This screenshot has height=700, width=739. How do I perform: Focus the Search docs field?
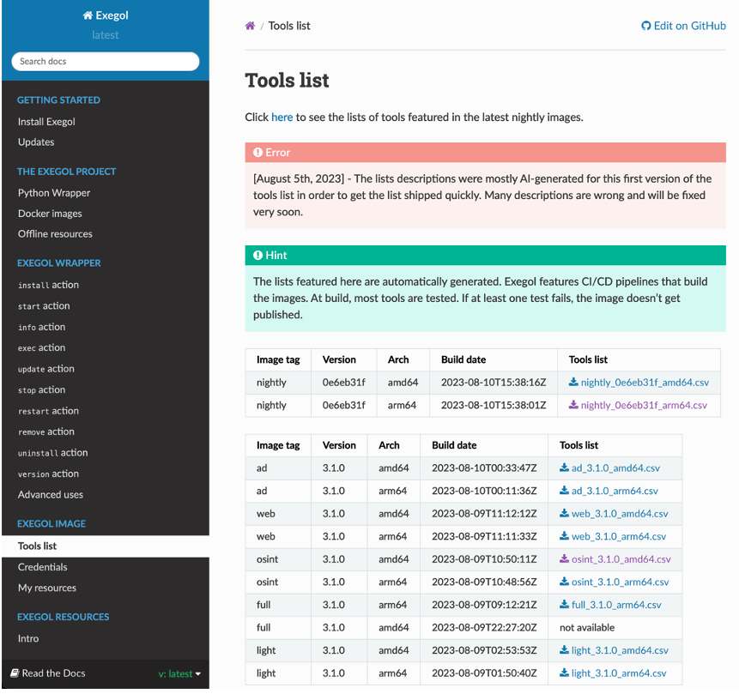[105, 62]
